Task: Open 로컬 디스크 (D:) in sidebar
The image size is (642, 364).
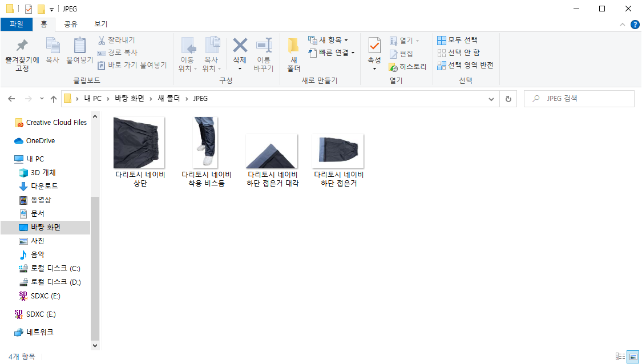Action: [x=50, y=282]
